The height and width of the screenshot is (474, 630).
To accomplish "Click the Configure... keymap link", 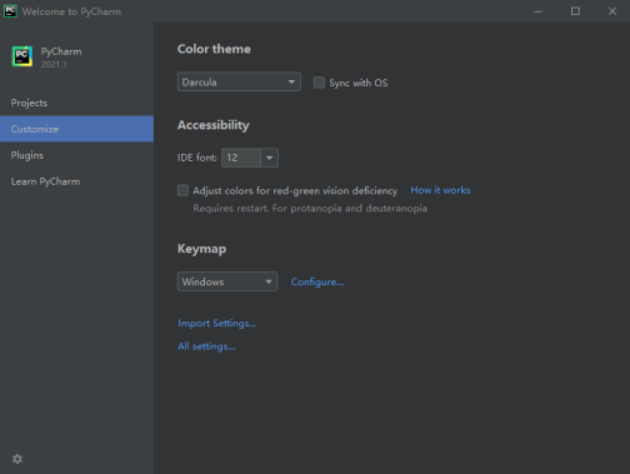I will (317, 282).
